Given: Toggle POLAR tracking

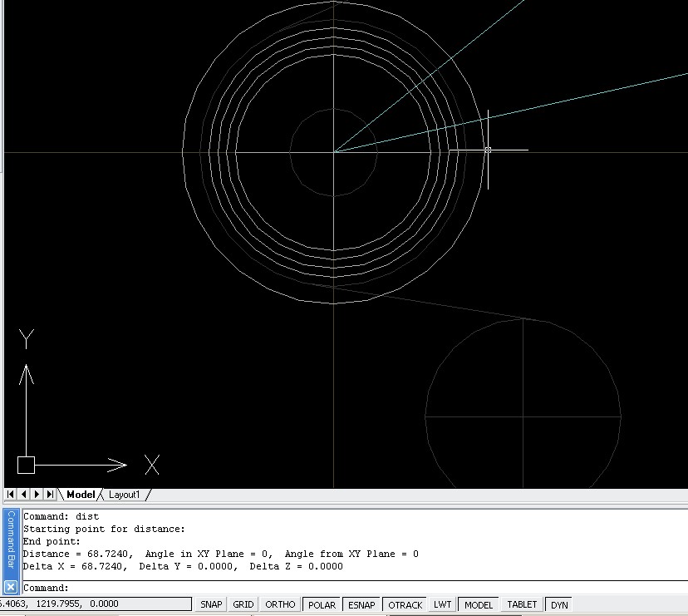Looking at the screenshot, I should pos(322,604).
